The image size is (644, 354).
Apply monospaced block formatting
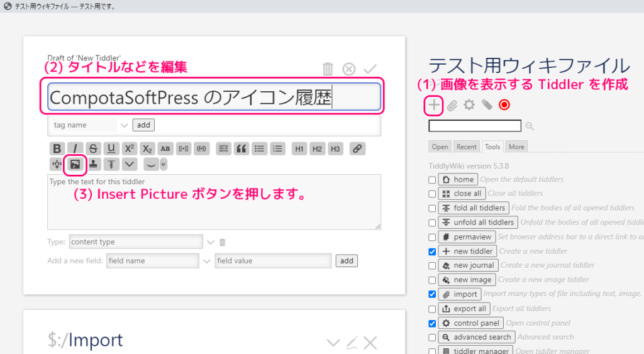point(223,148)
